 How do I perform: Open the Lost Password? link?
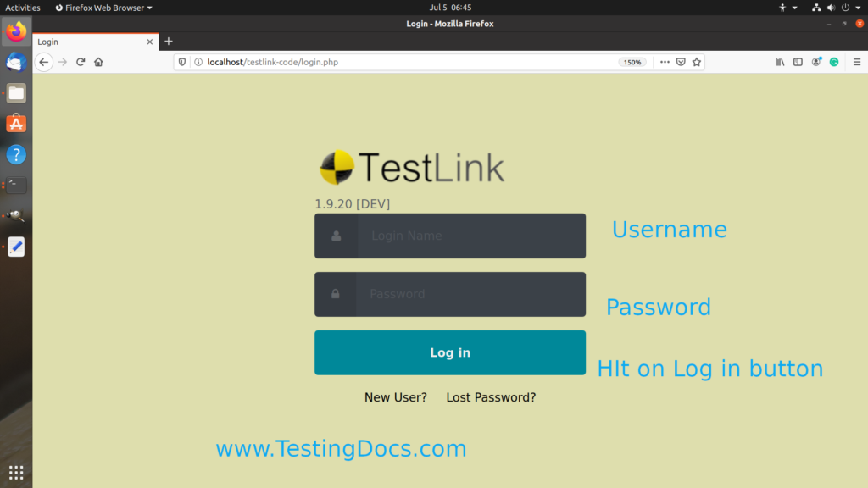[491, 396]
